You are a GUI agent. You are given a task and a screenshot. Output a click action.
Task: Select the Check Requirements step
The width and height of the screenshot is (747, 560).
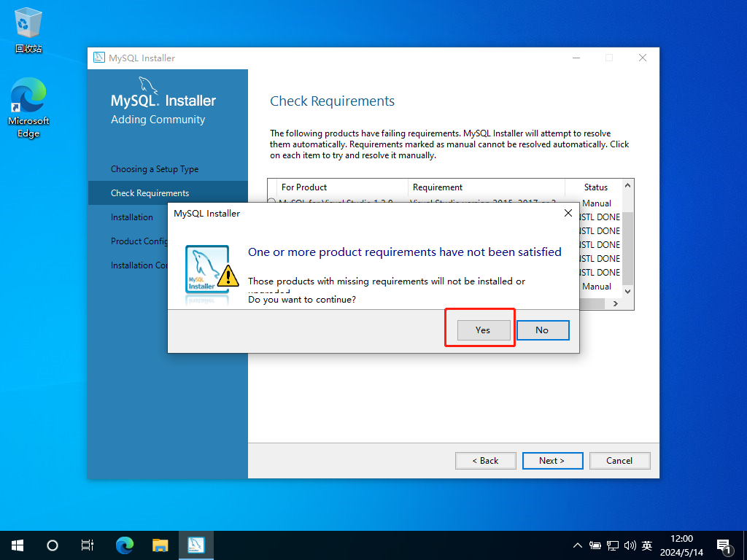click(168, 192)
